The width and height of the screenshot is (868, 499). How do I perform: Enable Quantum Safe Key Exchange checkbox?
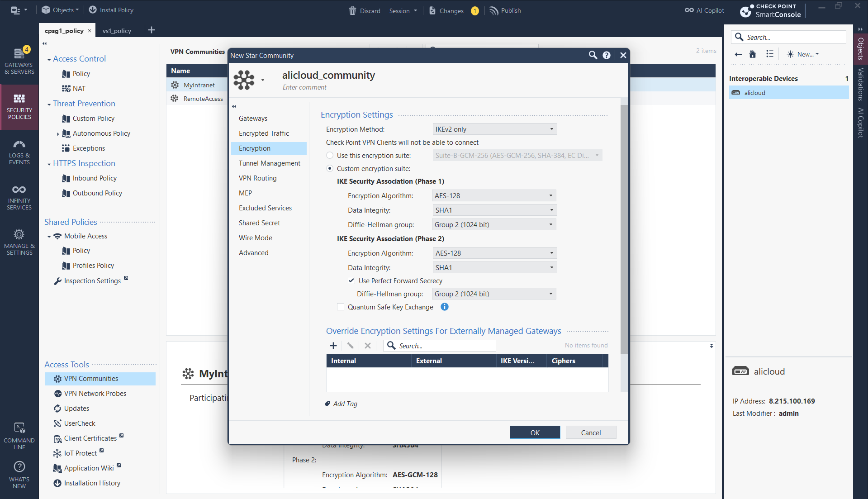pos(341,307)
